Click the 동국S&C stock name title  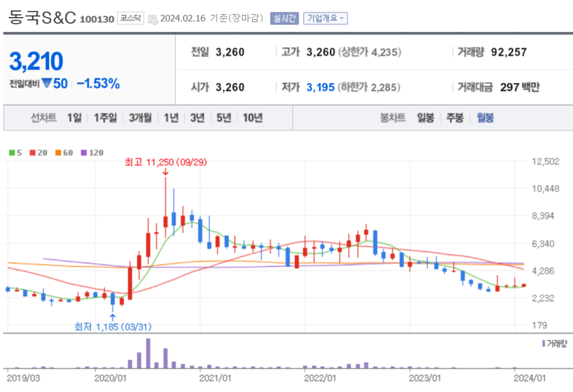tap(42, 18)
